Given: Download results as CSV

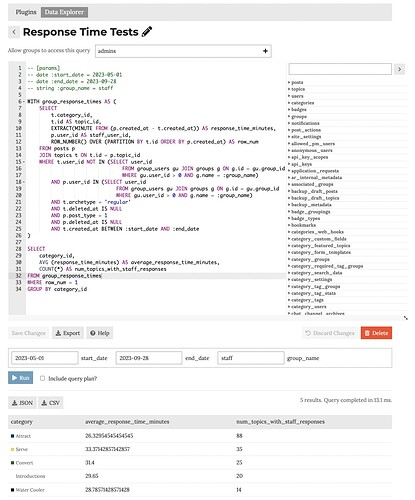Looking at the screenshot, I should tap(50, 403).
